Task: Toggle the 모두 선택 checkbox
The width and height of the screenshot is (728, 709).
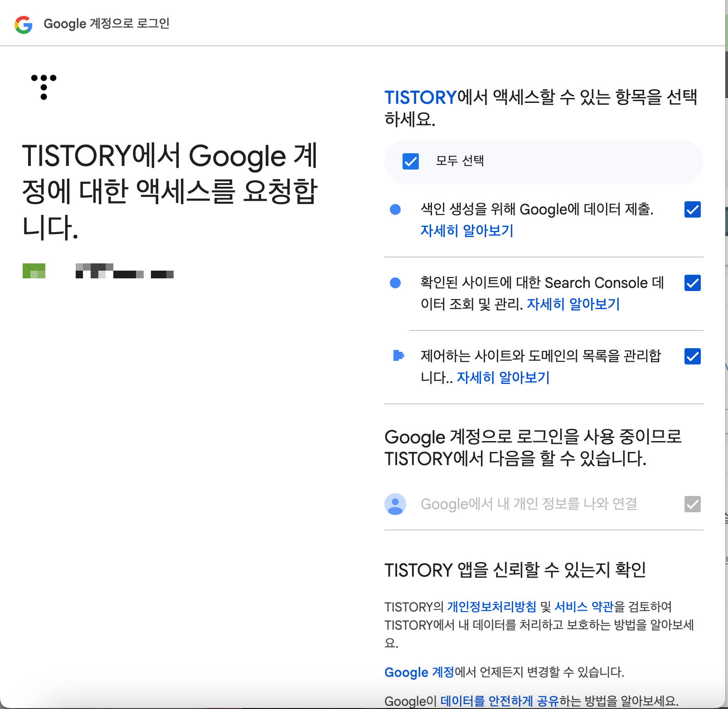Action: (x=411, y=161)
